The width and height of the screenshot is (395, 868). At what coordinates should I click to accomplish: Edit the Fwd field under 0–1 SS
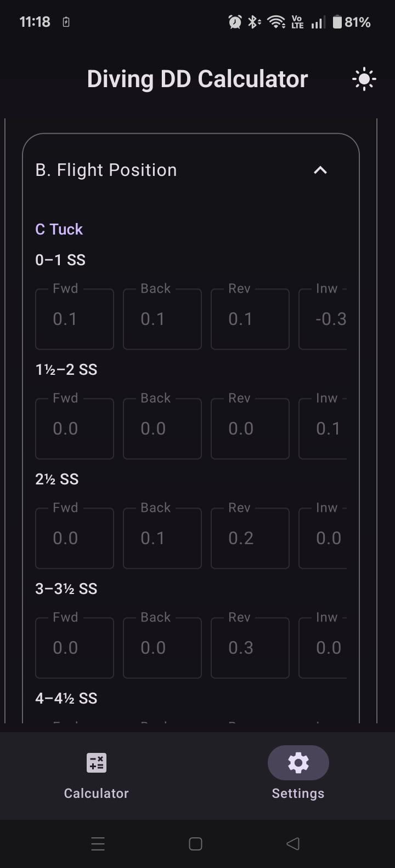(75, 319)
